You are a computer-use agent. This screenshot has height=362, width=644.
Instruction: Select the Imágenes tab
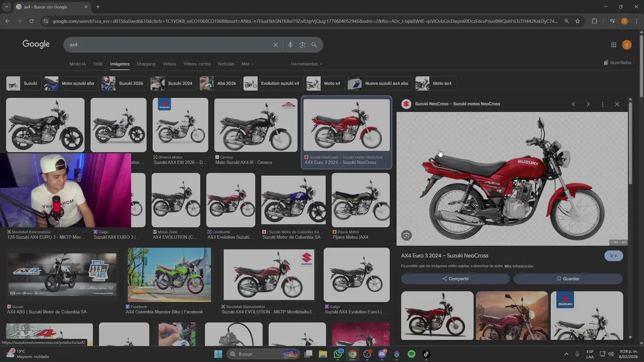(120, 64)
